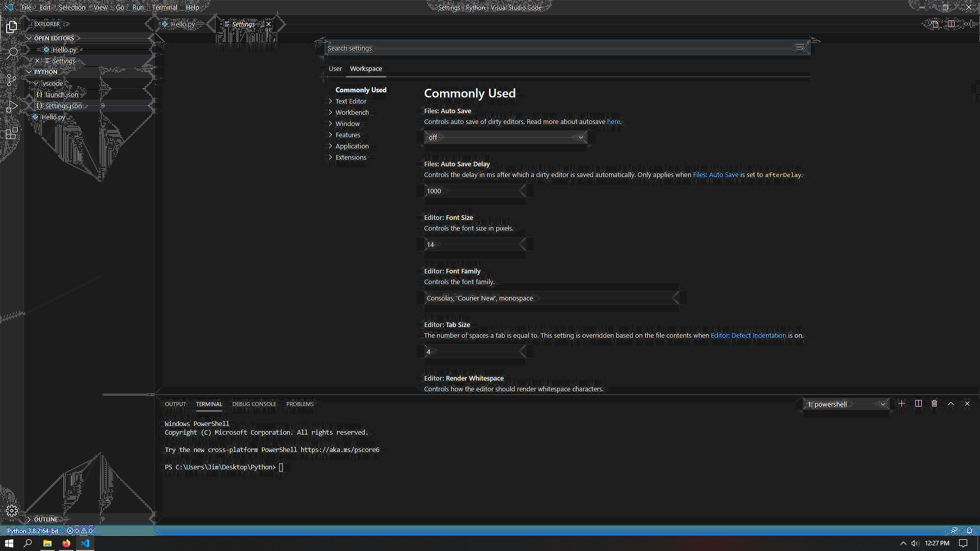Split the terminal panel
This screenshot has height=551, width=980.
(x=918, y=404)
